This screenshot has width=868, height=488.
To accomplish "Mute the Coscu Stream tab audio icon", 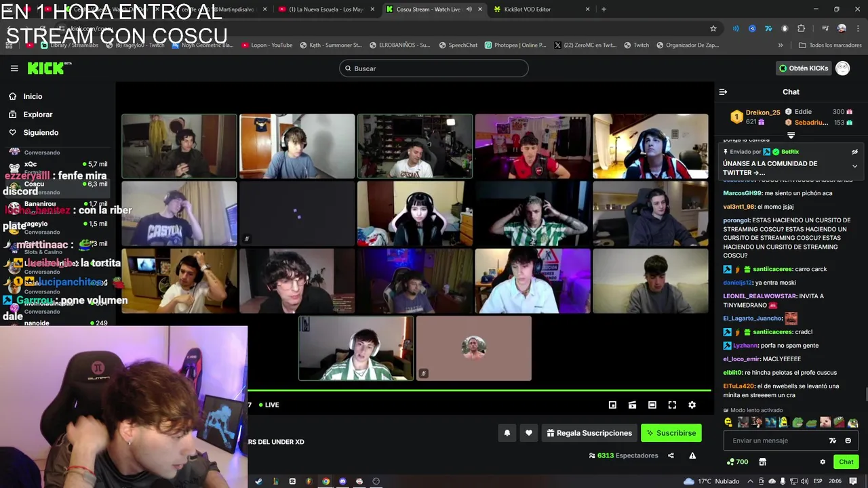I will tap(469, 9).
